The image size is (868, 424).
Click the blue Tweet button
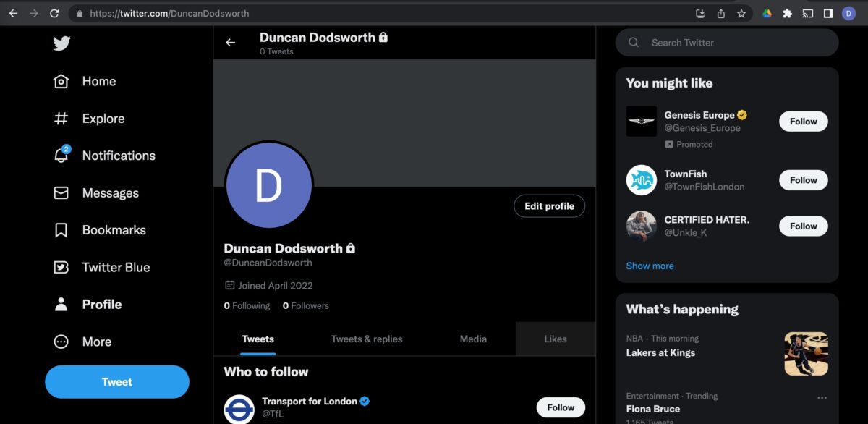[117, 382]
